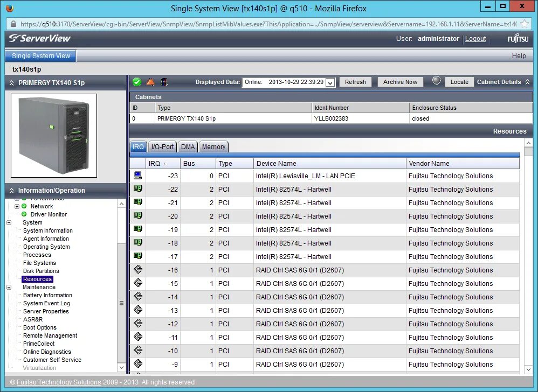Click the Locate LED indicator circle
Screen dimensions: 538x392
(x=437, y=81)
